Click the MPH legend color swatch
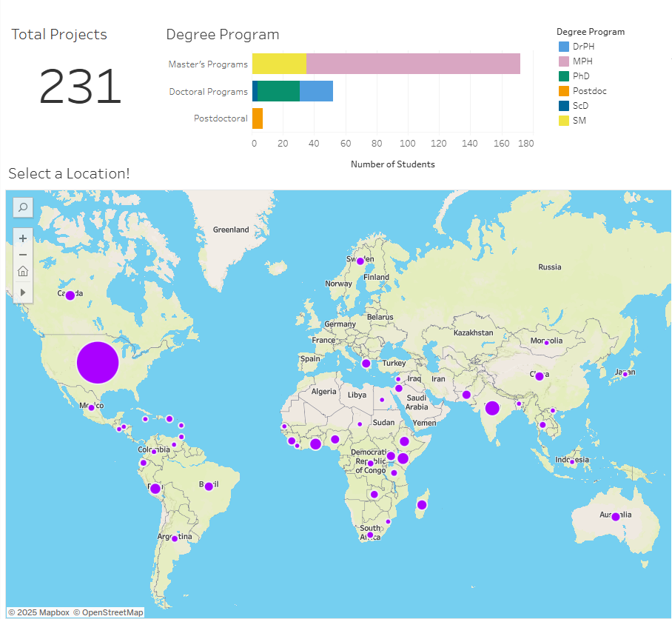The height and width of the screenshot is (619, 672). [x=563, y=61]
